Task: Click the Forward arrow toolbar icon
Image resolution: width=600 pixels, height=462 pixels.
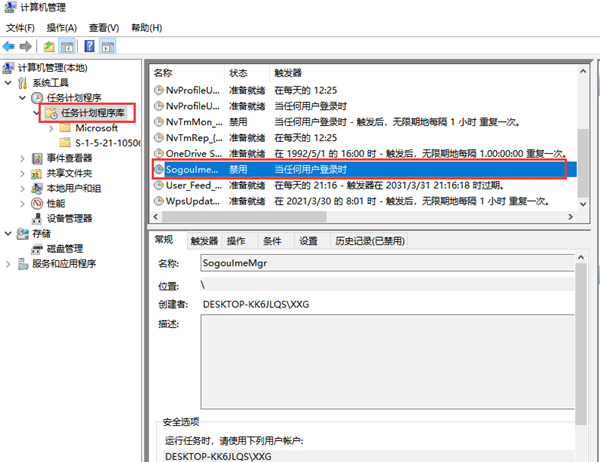Action: 26,46
